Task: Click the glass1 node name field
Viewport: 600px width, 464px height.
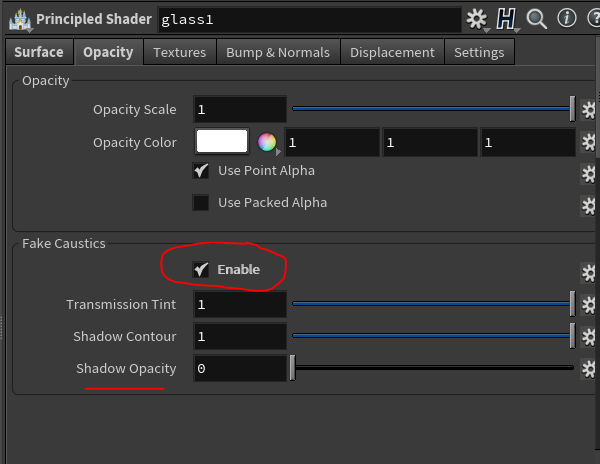Action: pos(308,19)
